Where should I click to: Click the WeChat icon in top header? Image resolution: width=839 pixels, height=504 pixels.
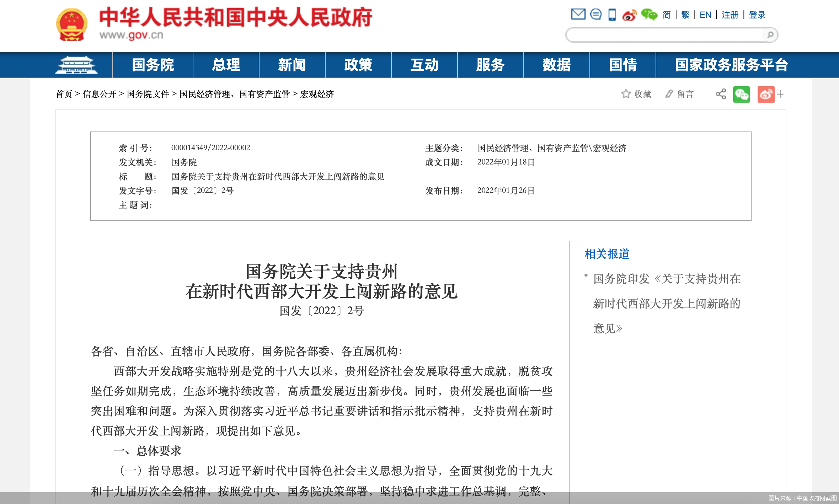point(649,15)
